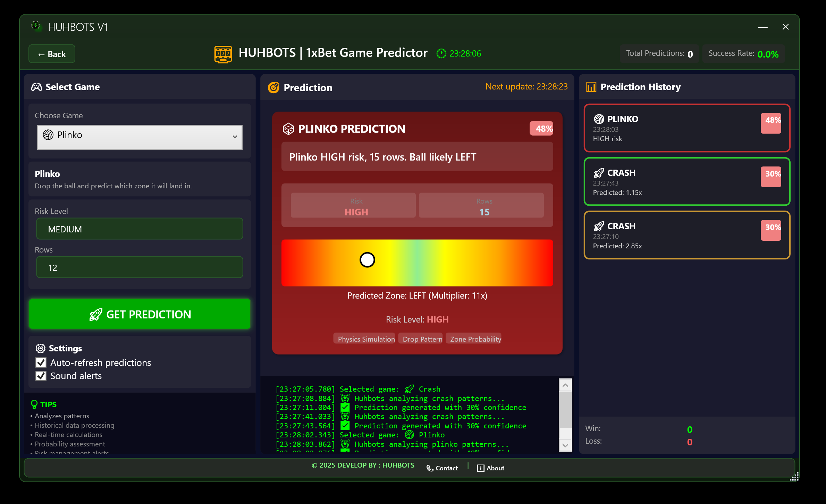Click the Total Predictions counter
This screenshot has width=826, height=504.
[659, 54]
